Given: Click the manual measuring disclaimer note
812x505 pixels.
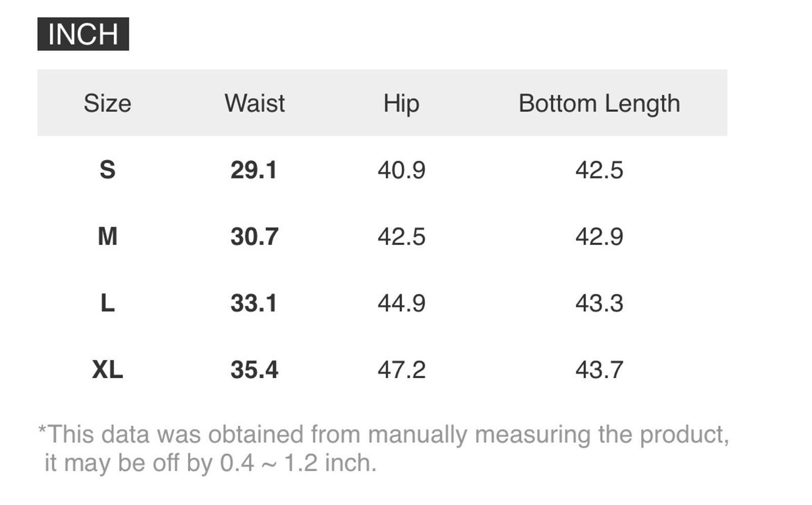Looking at the screenshot, I should coord(384,449).
